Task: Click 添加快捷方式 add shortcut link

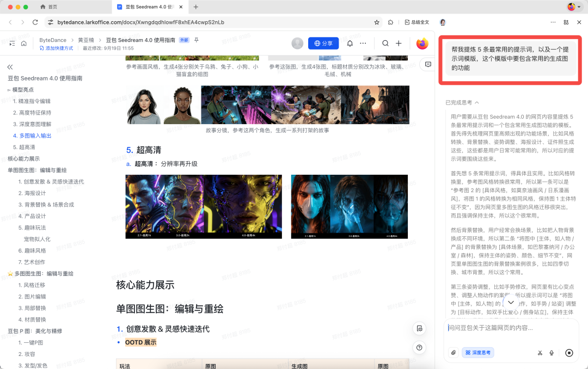Action: [x=56, y=48]
